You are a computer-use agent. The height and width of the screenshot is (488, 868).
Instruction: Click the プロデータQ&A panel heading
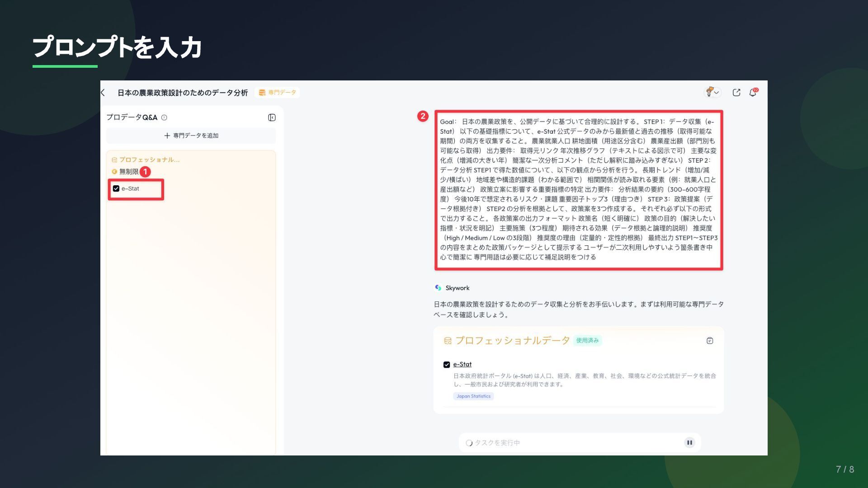pos(132,117)
